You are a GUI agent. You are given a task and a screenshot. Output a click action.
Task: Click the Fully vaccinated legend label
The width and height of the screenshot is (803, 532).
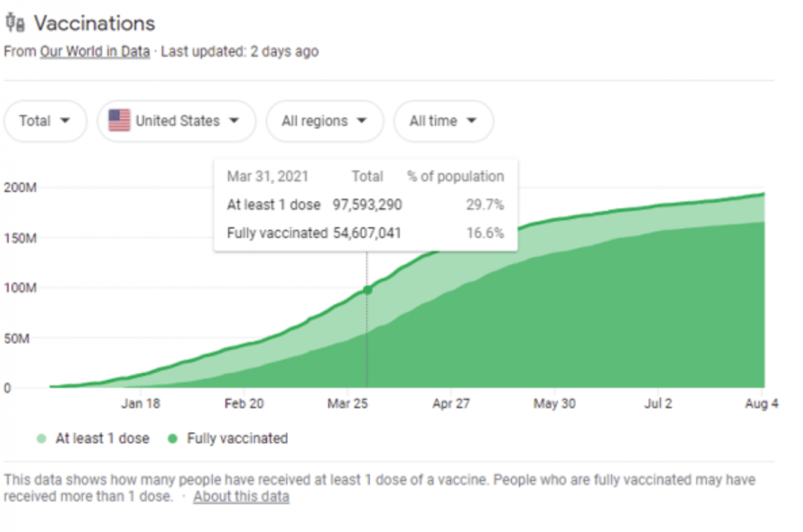click(x=237, y=439)
